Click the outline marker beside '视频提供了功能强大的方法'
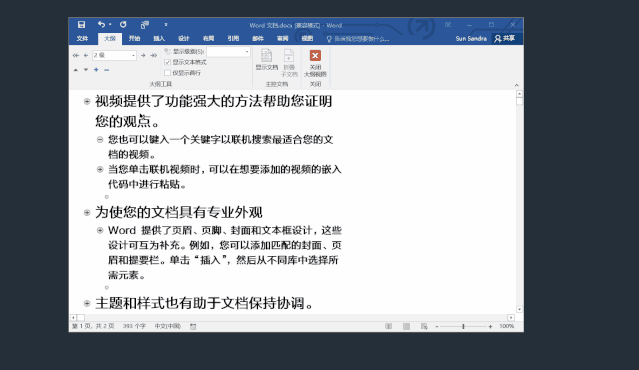This screenshot has width=639, height=370. point(87,101)
